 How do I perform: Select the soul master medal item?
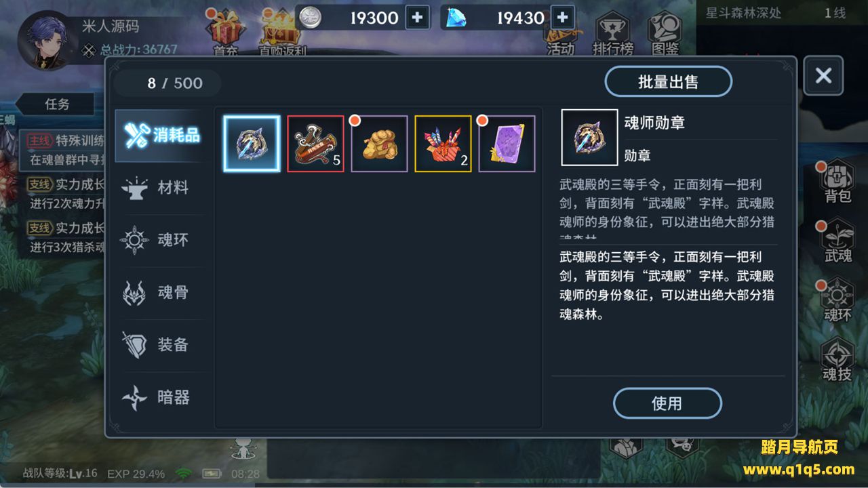click(x=252, y=144)
